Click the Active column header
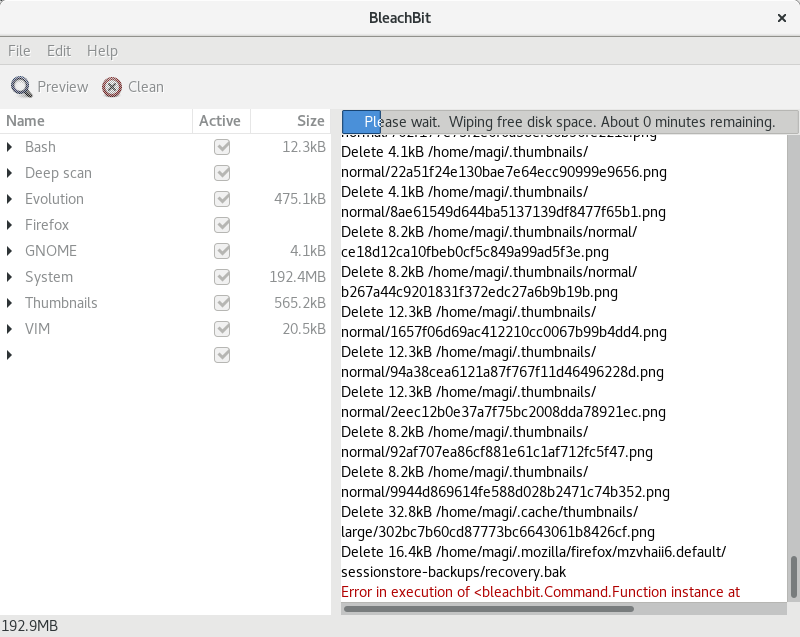 (x=221, y=121)
